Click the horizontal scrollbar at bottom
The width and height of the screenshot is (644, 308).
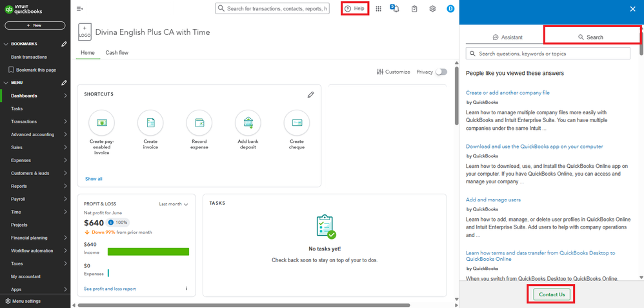pyautogui.click(x=243, y=305)
